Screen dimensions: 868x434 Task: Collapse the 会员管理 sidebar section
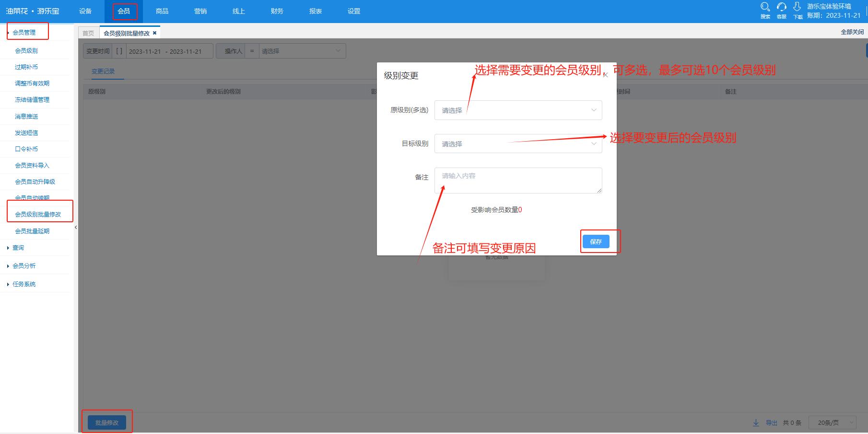tap(24, 32)
